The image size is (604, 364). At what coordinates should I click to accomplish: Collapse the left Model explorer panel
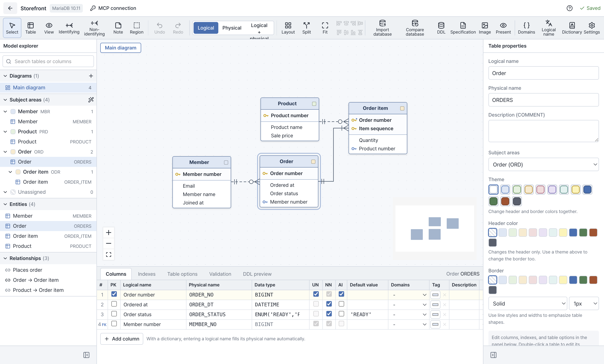pos(86,355)
